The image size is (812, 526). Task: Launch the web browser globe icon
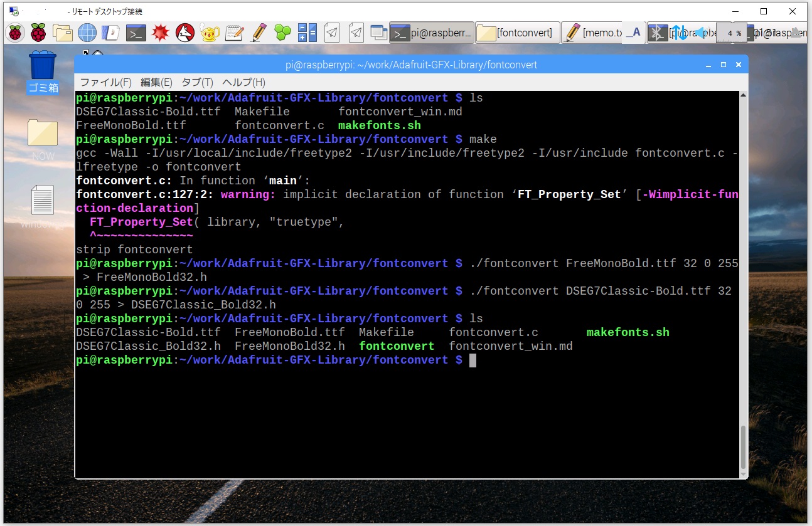(x=87, y=33)
